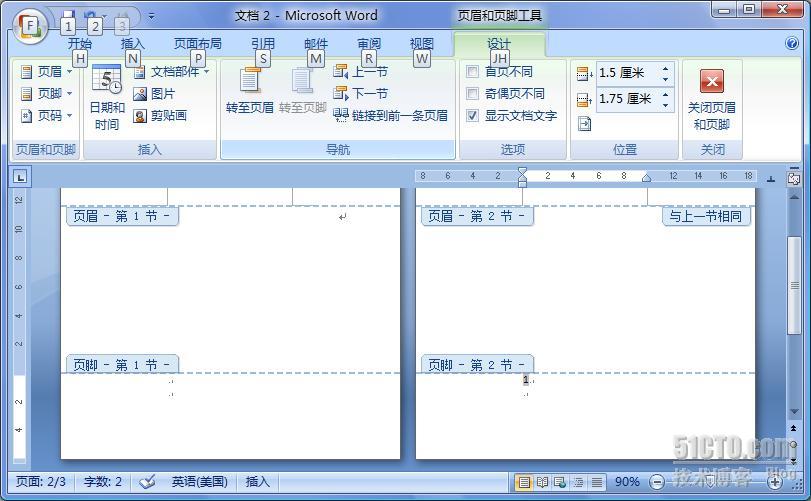811x501 pixels.
Task: Switch to the 页面布局 Page Layout tab
Action: (198, 44)
